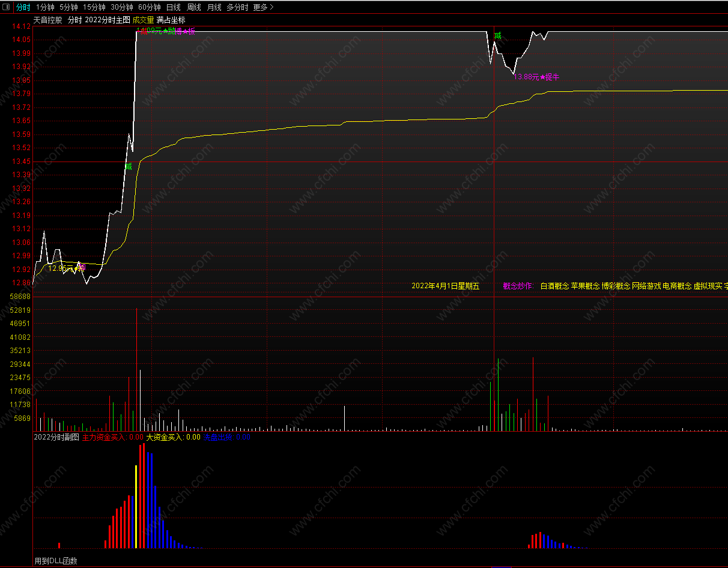Click the 苹果概念 concept tag

pos(585,286)
